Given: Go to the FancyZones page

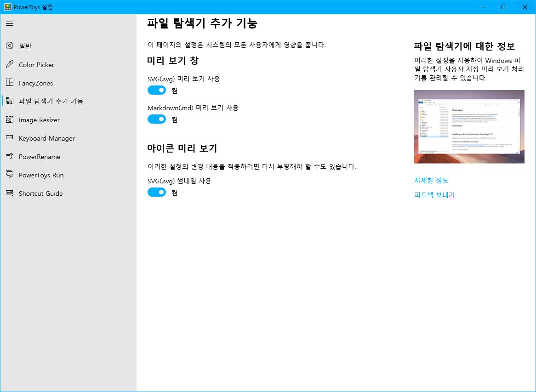Looking at the screenshot, I should 68,83.
